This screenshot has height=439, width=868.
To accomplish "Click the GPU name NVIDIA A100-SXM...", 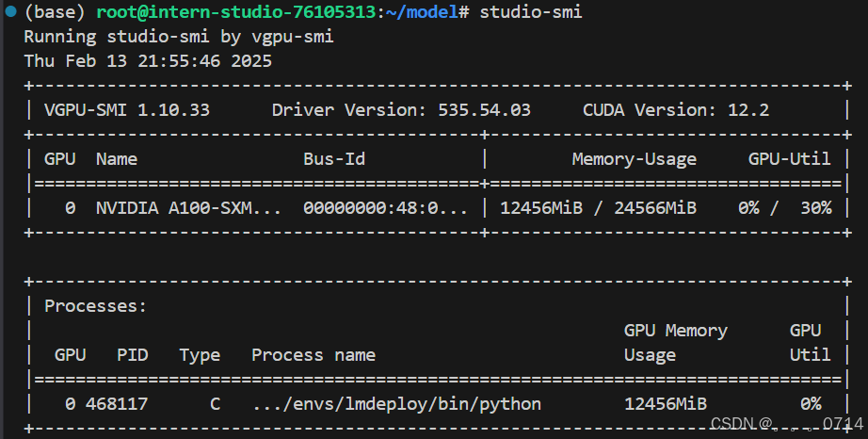I will 188,207.
